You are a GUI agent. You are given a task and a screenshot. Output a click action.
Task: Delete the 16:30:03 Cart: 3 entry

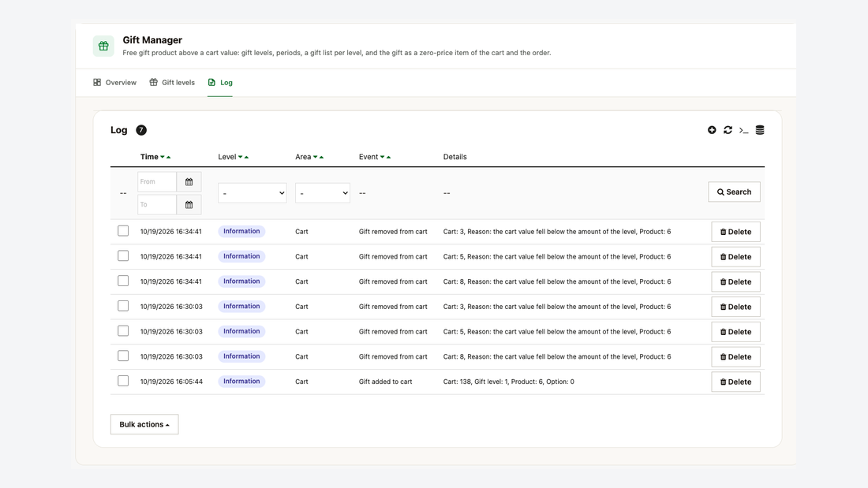point(735,307)
